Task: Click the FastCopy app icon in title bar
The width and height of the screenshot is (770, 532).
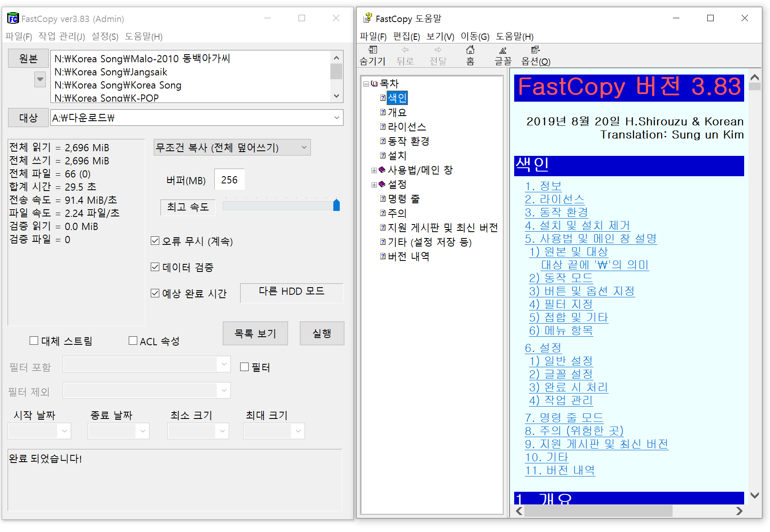Action: pos(13,18)
